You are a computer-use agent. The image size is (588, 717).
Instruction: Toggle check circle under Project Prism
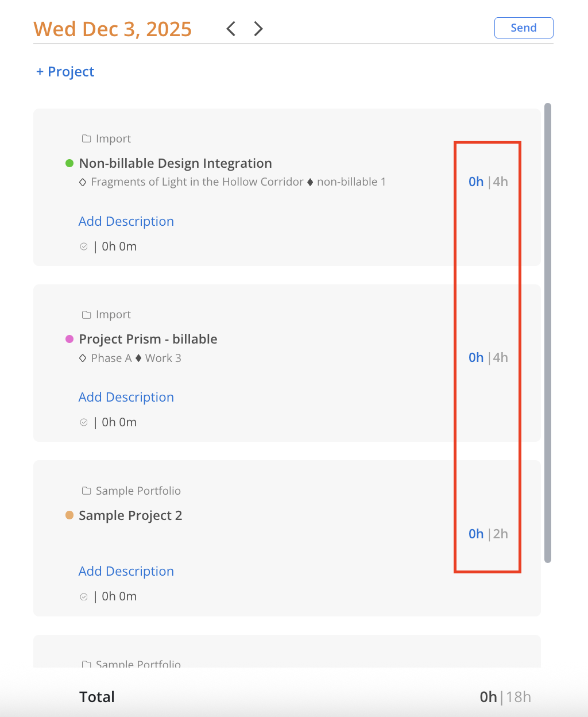pos(84,422)
